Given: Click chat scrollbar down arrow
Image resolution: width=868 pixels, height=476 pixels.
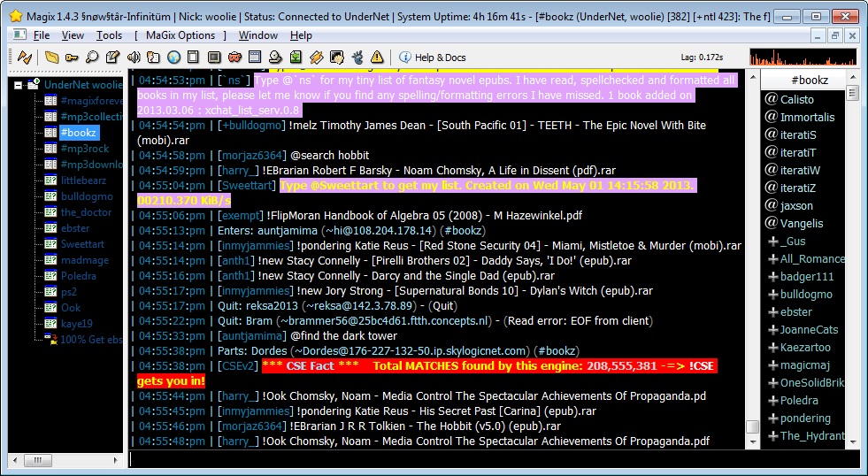Looking at the screenshot, I should pyautogui.click(x=752, y=441).
